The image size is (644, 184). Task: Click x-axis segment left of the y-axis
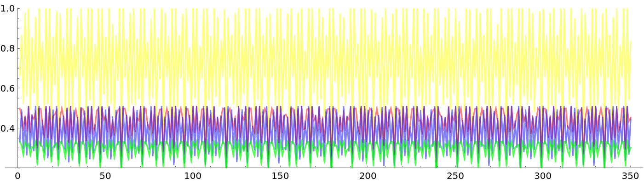point(11,167)
